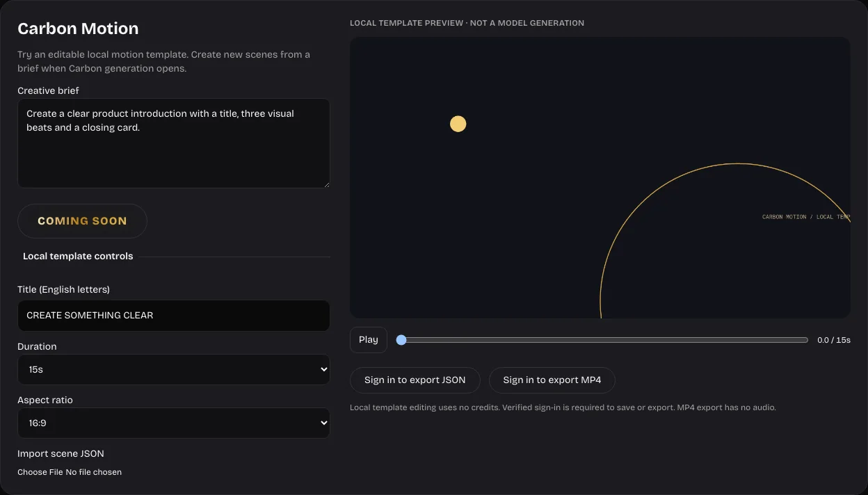The width and height of the screenshot is (868, 495).
Task: Click the preview timeline scrubber slider
Action: click(602, 340)
